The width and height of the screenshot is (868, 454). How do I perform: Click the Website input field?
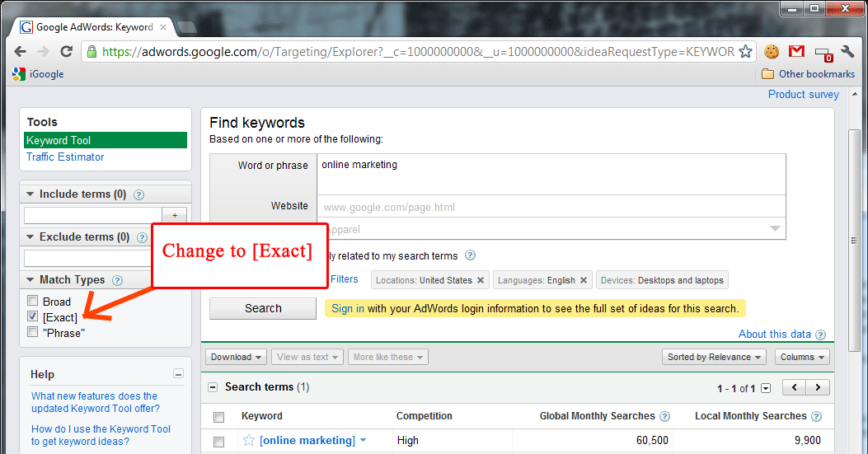tap(551, 207)
